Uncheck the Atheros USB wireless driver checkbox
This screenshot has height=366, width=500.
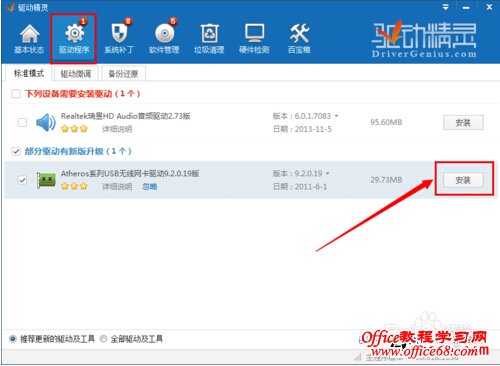(x=22, y=180)
